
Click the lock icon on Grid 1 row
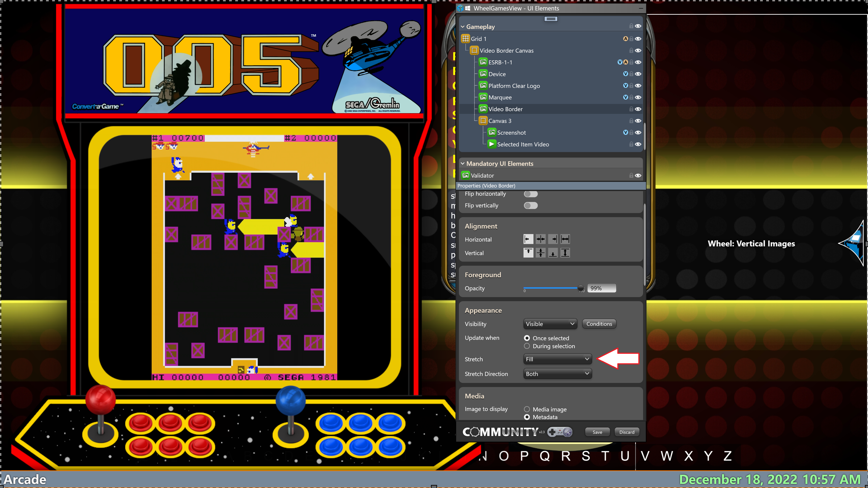(x=631, y=39)
